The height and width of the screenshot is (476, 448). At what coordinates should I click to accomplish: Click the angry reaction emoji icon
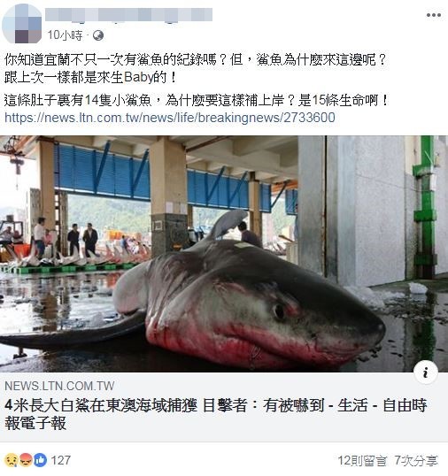[x=27, y=460]
